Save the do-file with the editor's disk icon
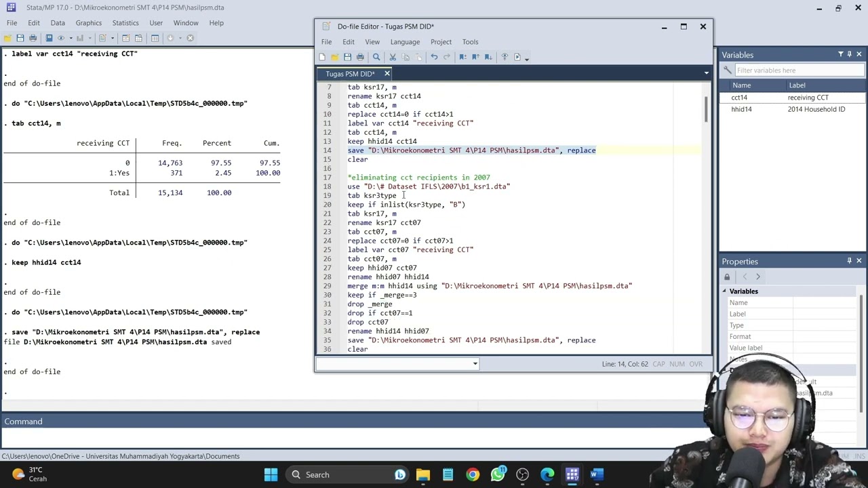This screenshot has height=488, width=868. [x=347, y=57]
